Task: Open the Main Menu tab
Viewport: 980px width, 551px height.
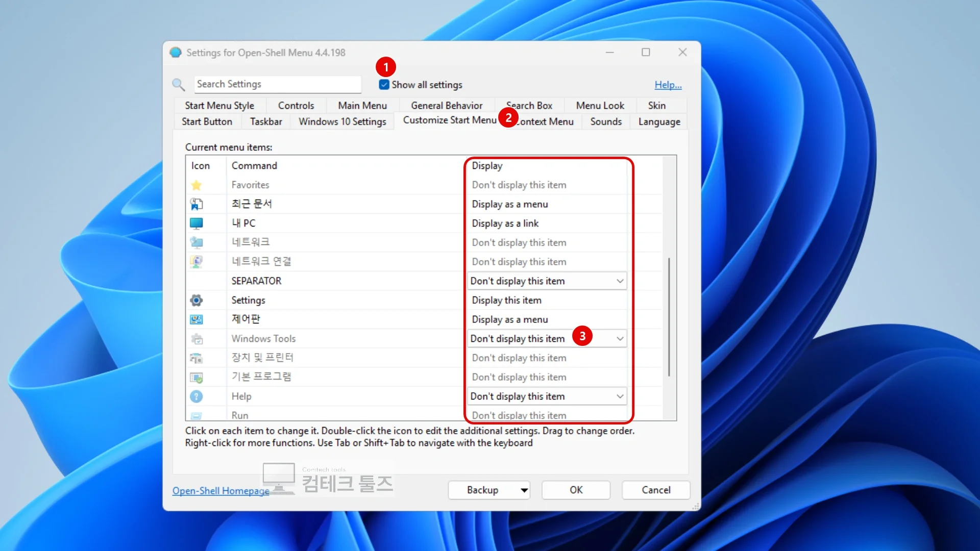Action: [x=362, y=106]
